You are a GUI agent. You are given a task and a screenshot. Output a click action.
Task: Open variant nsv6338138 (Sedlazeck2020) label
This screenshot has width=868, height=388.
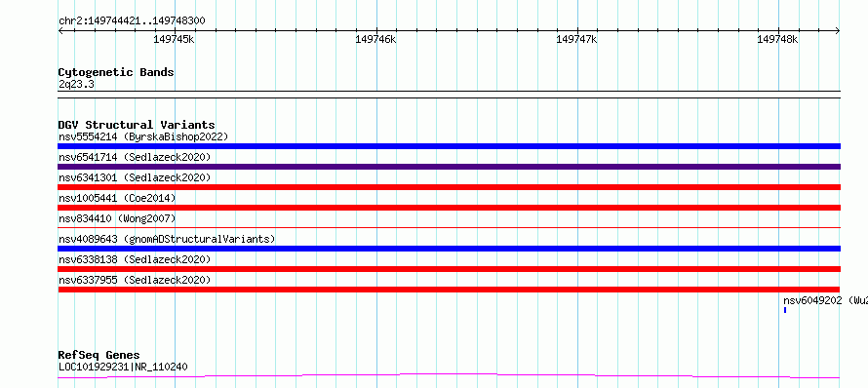[135, 259]
